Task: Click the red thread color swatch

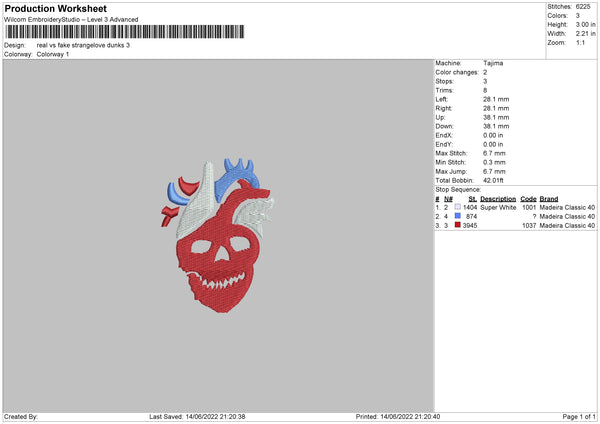Action: [457, 225]
